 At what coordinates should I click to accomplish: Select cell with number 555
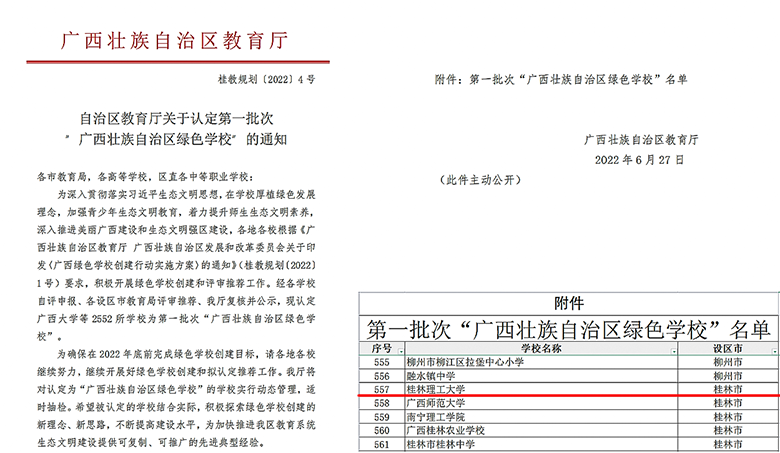pyautogui.click(x=382, y=362)
